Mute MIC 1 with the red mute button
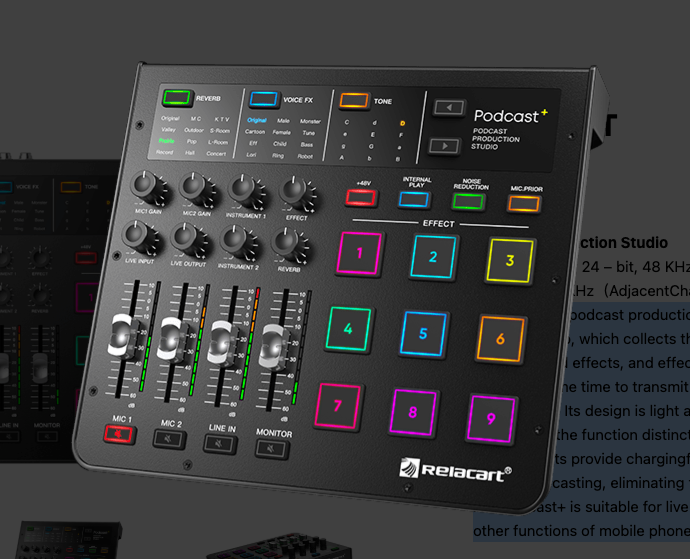Image resolution: width=690 pixels, height=559 pixels. [118, 434]
